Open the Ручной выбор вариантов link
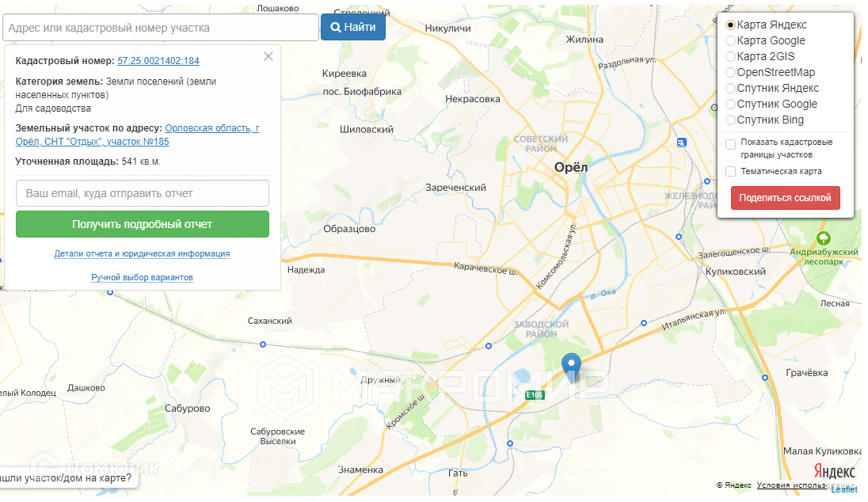The image size is (868, 502). 143,278
